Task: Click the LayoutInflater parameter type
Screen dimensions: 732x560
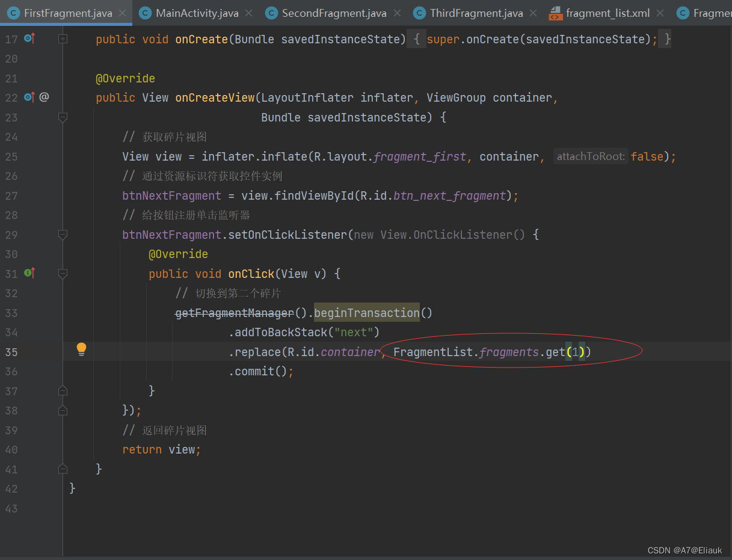Action: (x=307, y=97)
